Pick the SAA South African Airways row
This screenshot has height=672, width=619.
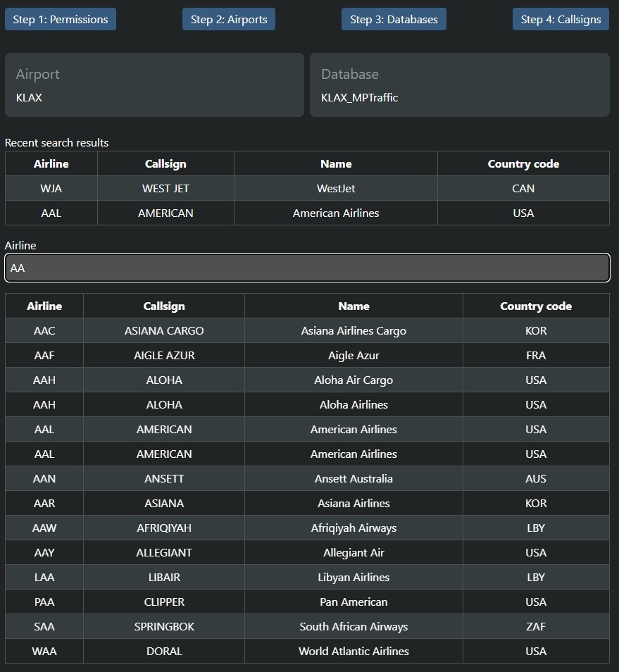(307, 626)
